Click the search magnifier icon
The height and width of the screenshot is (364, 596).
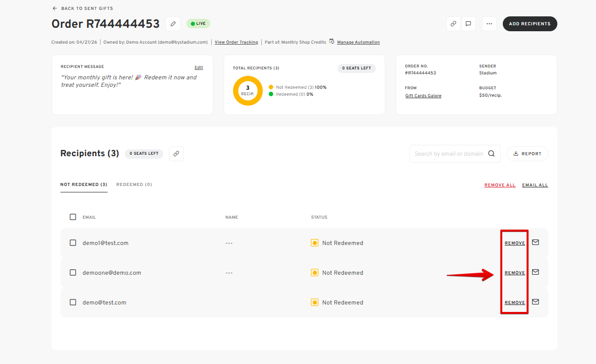coord(491,154)
